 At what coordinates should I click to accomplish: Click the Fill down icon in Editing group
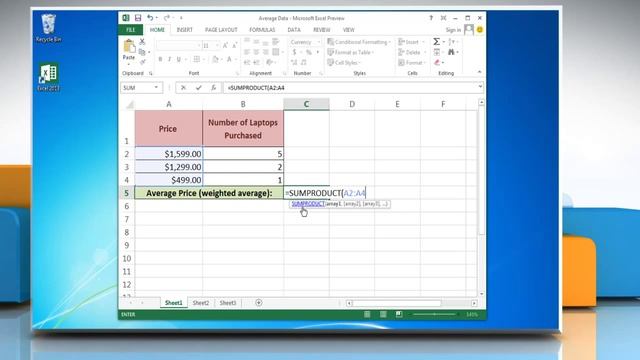coord(437,52)
